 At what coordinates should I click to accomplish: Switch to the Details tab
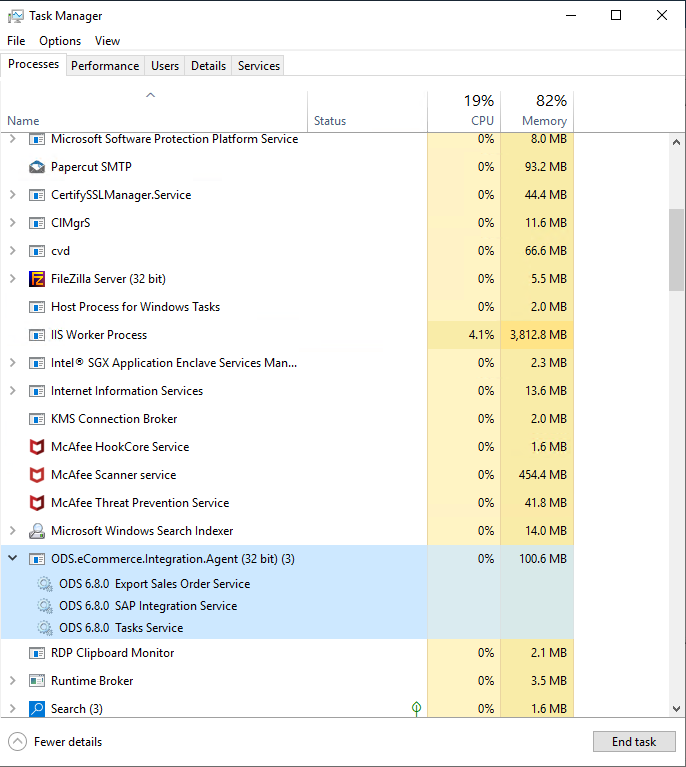click(x=208, y=66)
